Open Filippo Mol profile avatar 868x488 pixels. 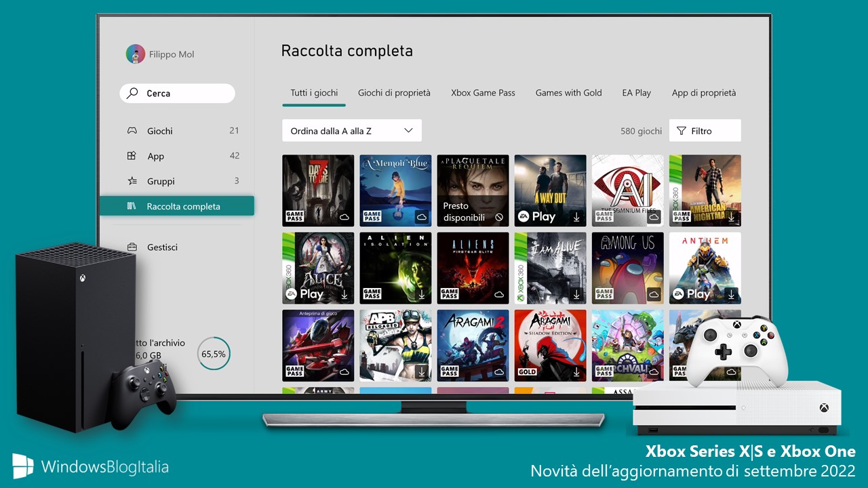[136, 54]
